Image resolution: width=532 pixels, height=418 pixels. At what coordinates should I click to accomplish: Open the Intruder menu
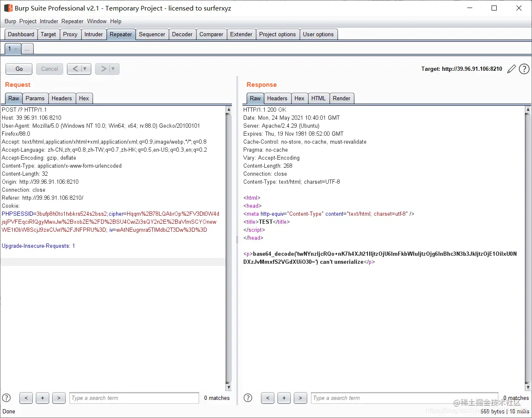[49, 21]
